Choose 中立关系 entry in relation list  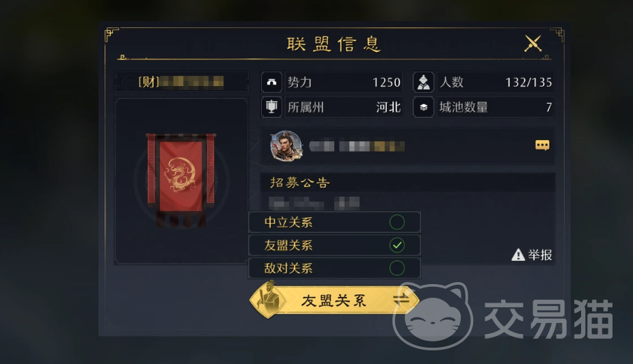(x=335, y=222)
